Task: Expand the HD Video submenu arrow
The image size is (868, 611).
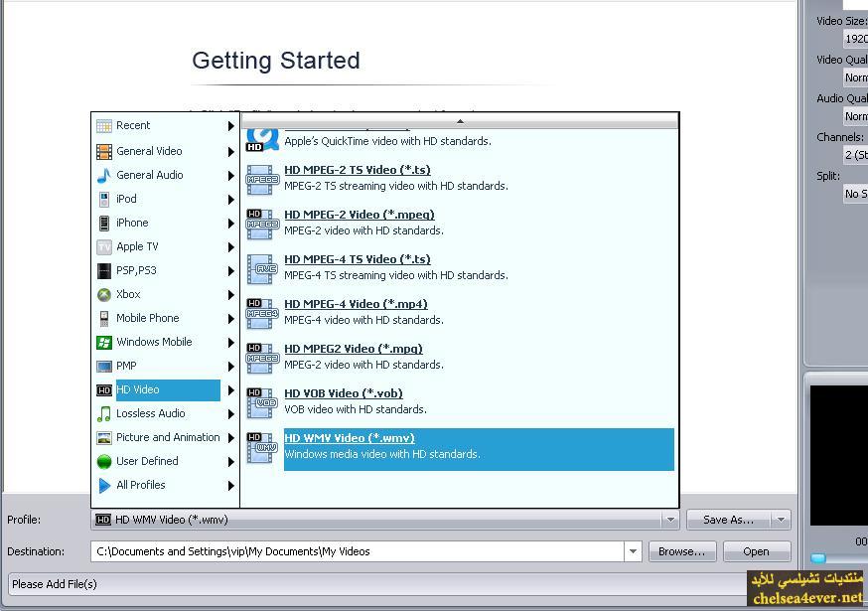Action: point(230,390)
